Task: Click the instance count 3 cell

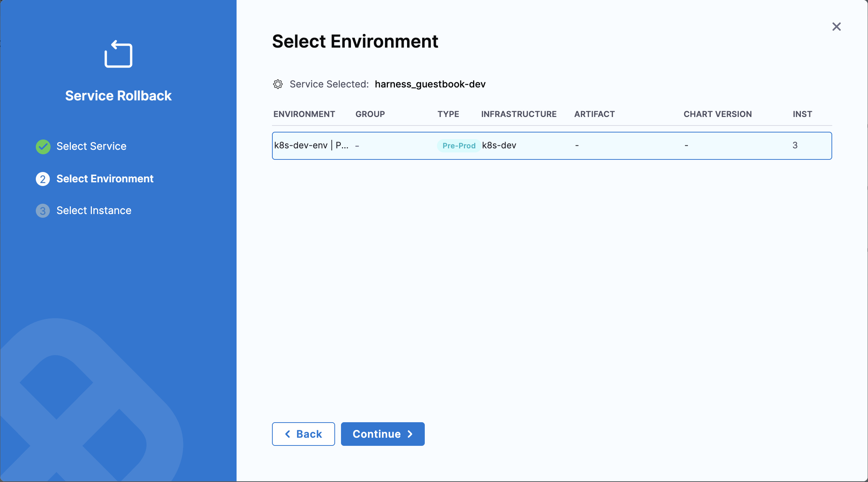Action: [x=795, y=145]
